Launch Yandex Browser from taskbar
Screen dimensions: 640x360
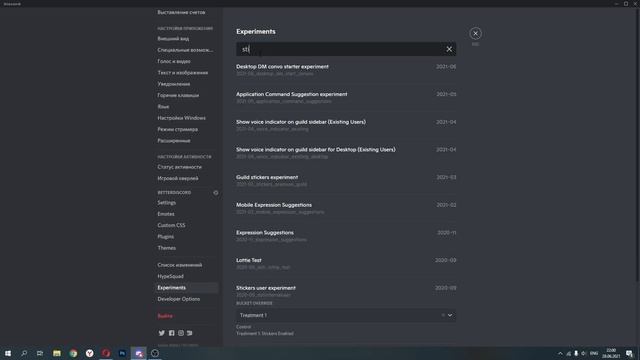click(89, 353)
